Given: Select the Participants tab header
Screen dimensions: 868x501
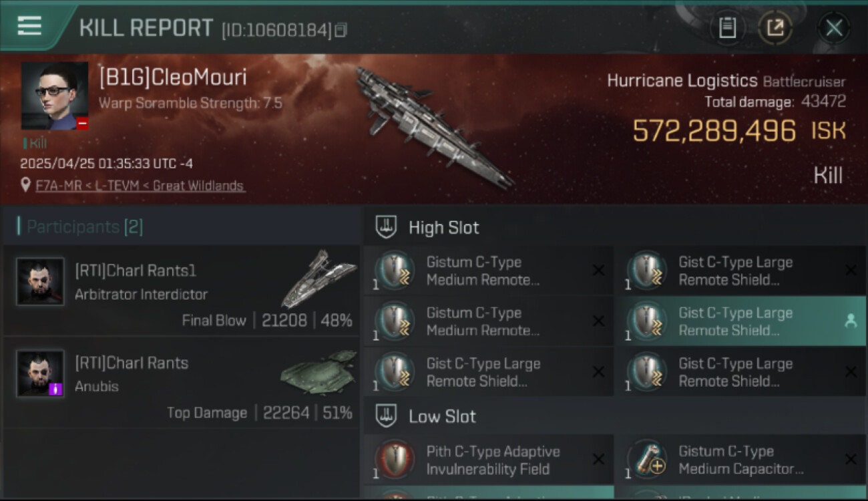Looking at the screenshot, I should click(81, 227).
